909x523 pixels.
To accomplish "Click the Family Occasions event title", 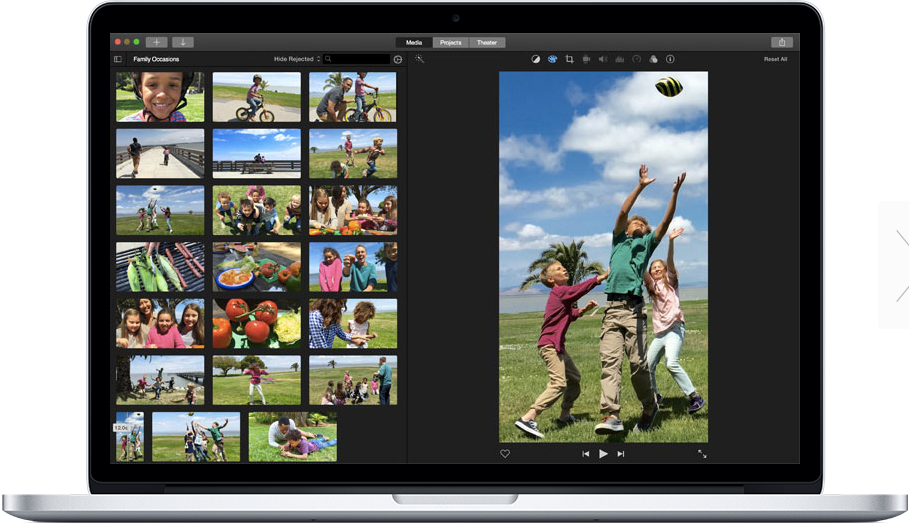I will click(156, 59).
